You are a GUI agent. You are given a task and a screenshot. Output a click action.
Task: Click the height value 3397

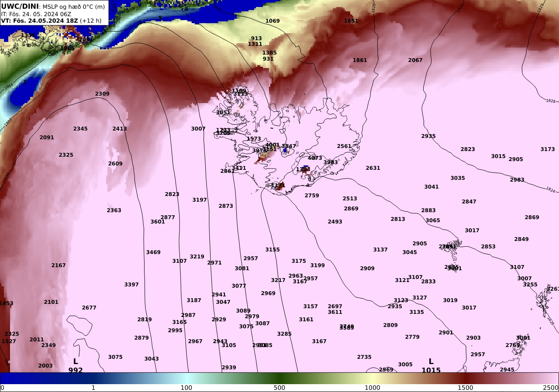tap(131, 285)
